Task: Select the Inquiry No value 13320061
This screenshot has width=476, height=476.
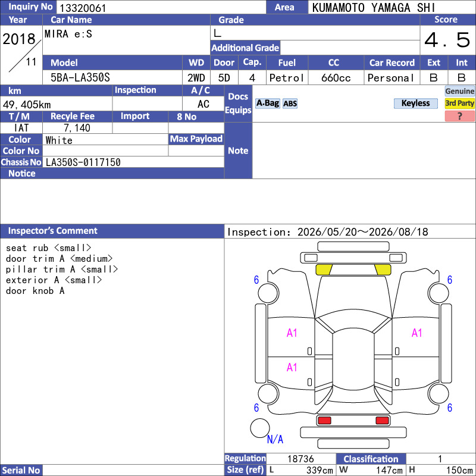Action: (83, 8)
